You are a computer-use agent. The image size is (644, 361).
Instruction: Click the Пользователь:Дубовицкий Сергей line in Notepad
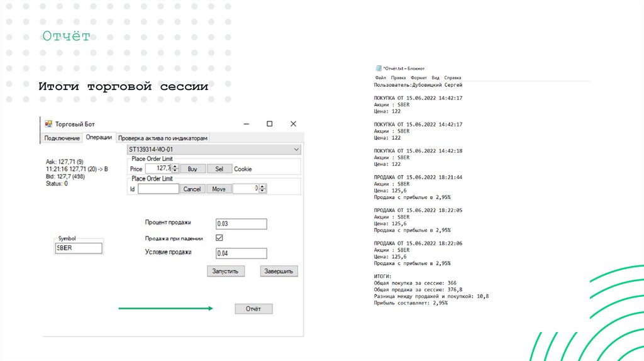coord(418,85)
